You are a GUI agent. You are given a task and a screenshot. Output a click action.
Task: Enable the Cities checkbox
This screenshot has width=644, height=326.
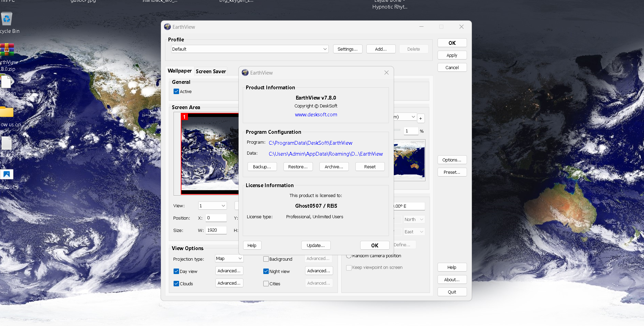(x=266, y=284)
